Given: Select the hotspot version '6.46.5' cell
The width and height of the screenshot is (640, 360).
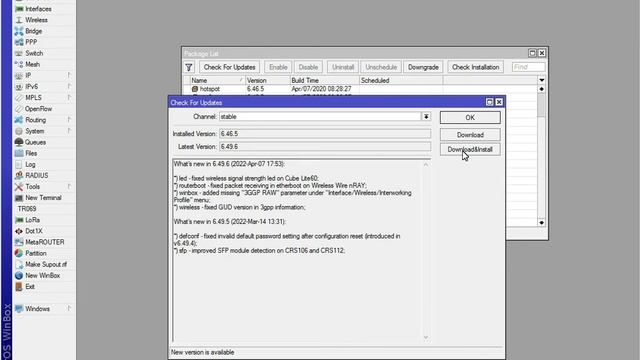Looking at the screenshot, I should point(256,89).
